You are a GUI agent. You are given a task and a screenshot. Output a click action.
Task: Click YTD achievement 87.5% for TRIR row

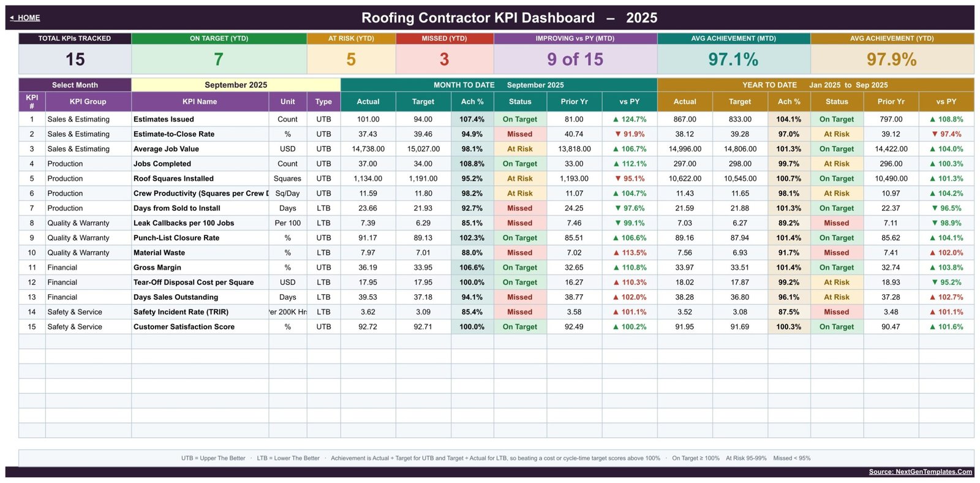pos(789,312)
